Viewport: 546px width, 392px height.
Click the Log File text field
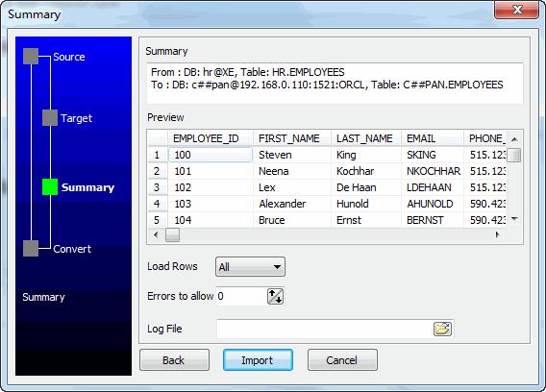click(325, 329)
